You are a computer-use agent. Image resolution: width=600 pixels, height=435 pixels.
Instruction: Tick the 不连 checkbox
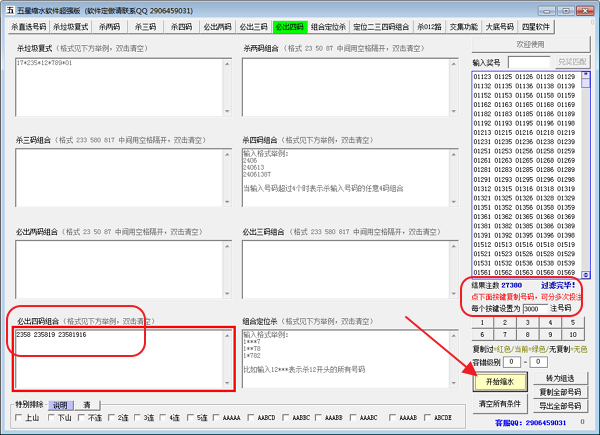tap(83, 417)
